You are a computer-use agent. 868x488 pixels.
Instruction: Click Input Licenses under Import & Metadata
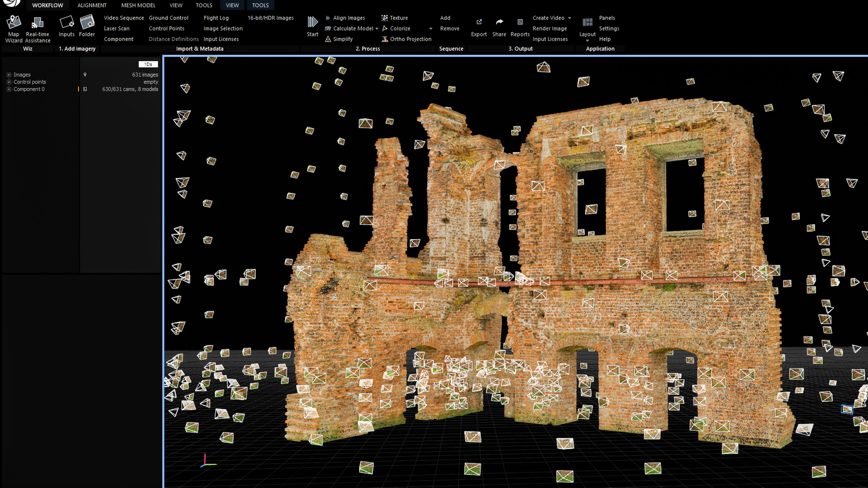click(221, 39)
